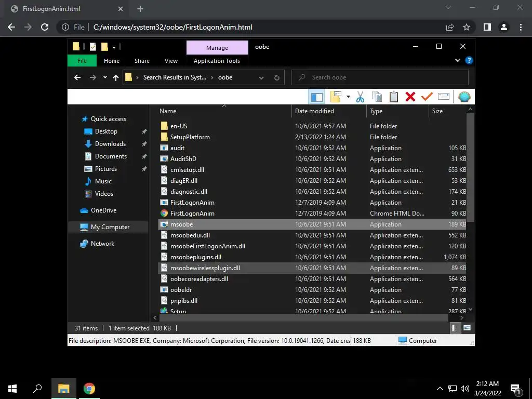Open Pictures in the navigation pane
The height and width of the screenshot is (399, 532).
[106, 169]
